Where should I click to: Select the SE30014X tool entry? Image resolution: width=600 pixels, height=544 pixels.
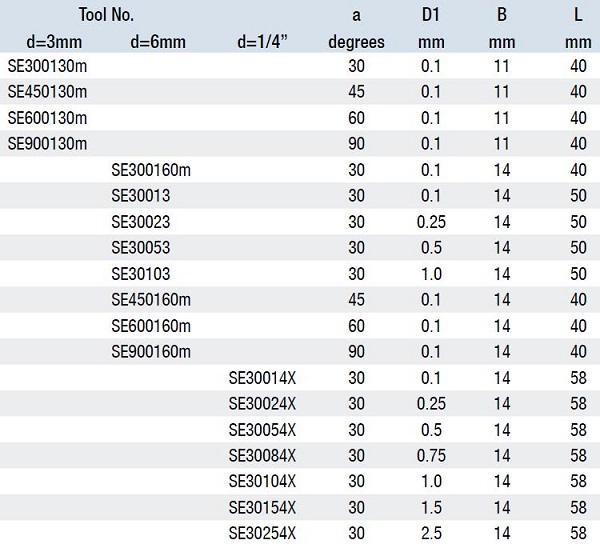[263, 377]
